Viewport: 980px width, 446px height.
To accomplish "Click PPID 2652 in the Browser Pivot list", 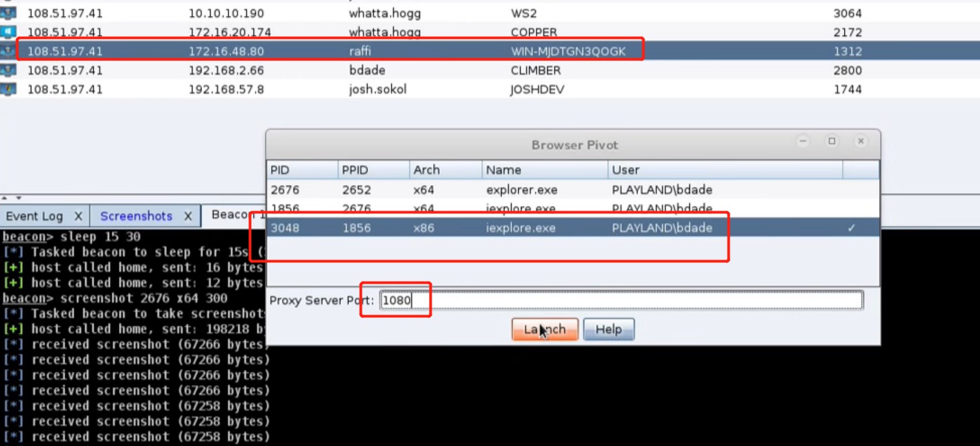I will pos(356,190).
